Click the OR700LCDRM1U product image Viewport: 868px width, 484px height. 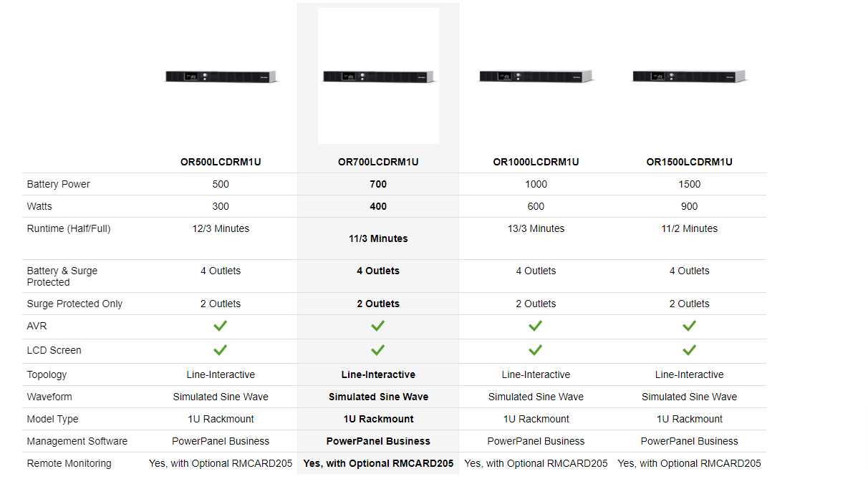click(x=378, y=76)
